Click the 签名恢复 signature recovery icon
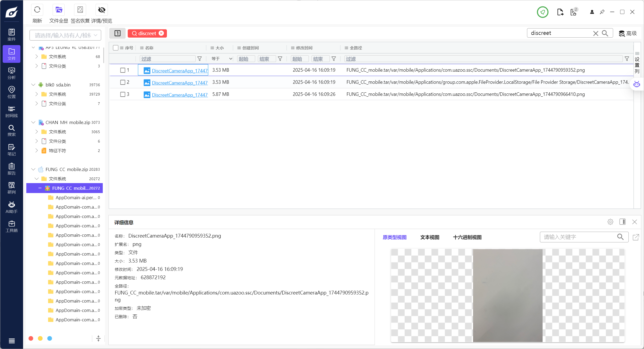The image size is (644, 349). pos(80,10)
